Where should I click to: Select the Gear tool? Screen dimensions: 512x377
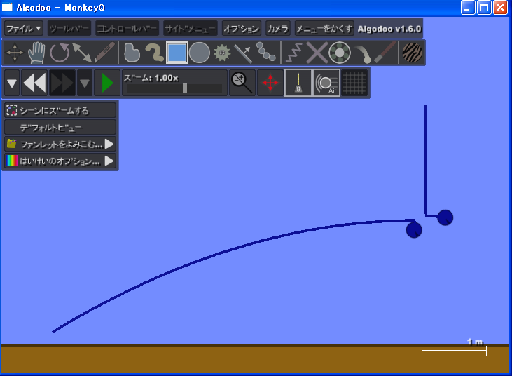click(222, 53)
